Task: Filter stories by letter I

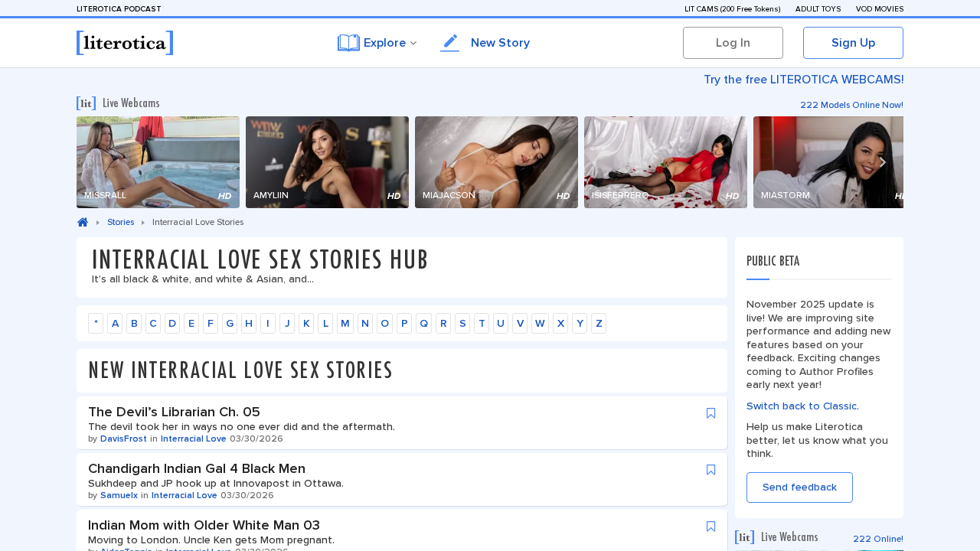Action: pos(268,323)
